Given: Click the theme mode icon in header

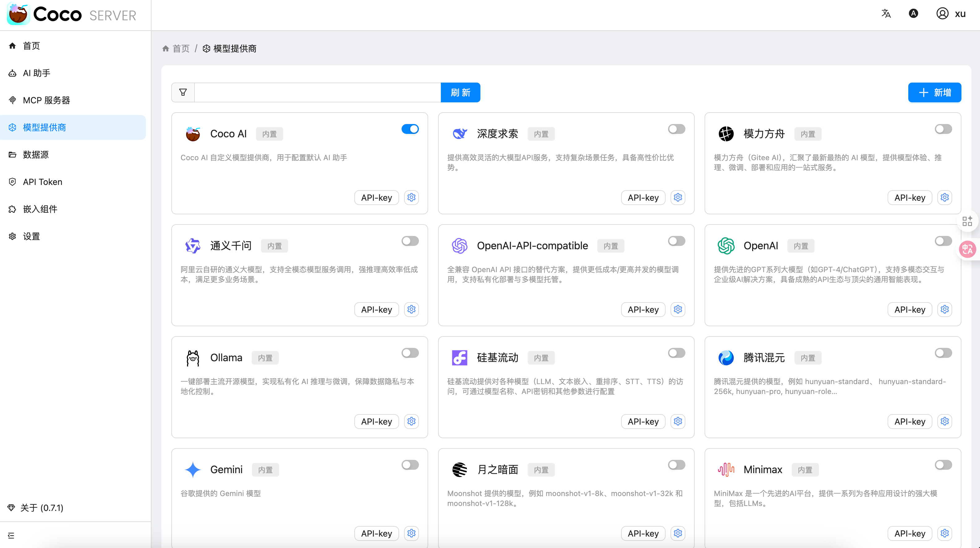Looking at the screenshot, I should [914, 14].
